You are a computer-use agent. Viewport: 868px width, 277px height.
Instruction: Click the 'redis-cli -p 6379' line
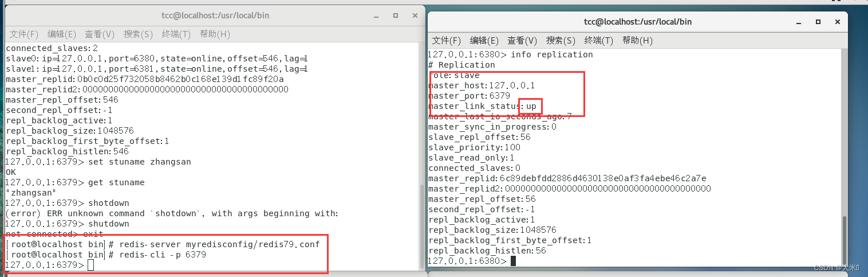click(106, 255)
